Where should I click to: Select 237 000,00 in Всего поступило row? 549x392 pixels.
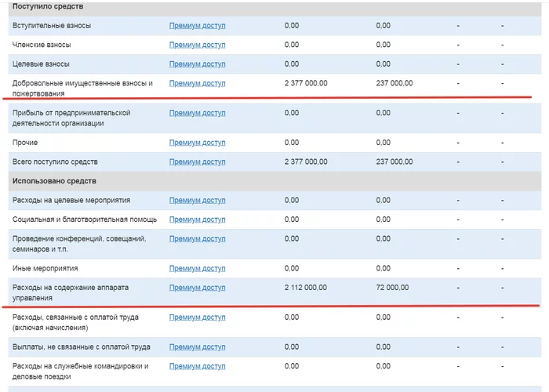(x=394, y=162)
